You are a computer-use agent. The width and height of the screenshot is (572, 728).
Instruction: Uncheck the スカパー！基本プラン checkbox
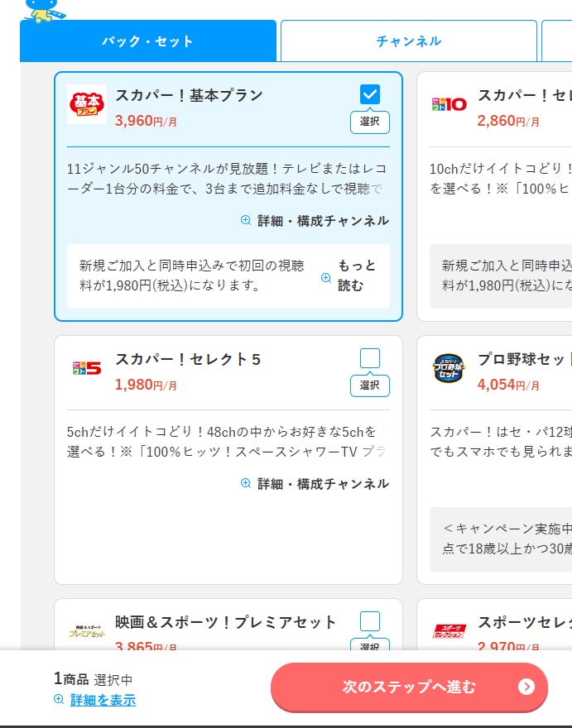pyautogui.click(x=370, y=94)
